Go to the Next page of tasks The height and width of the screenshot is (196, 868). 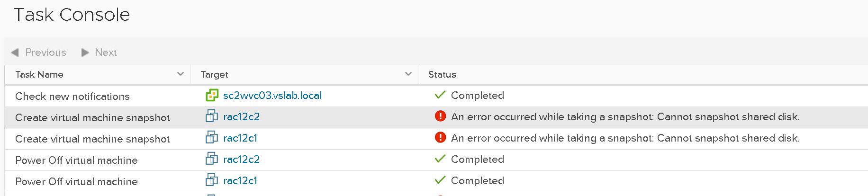(x=99, y=53)
